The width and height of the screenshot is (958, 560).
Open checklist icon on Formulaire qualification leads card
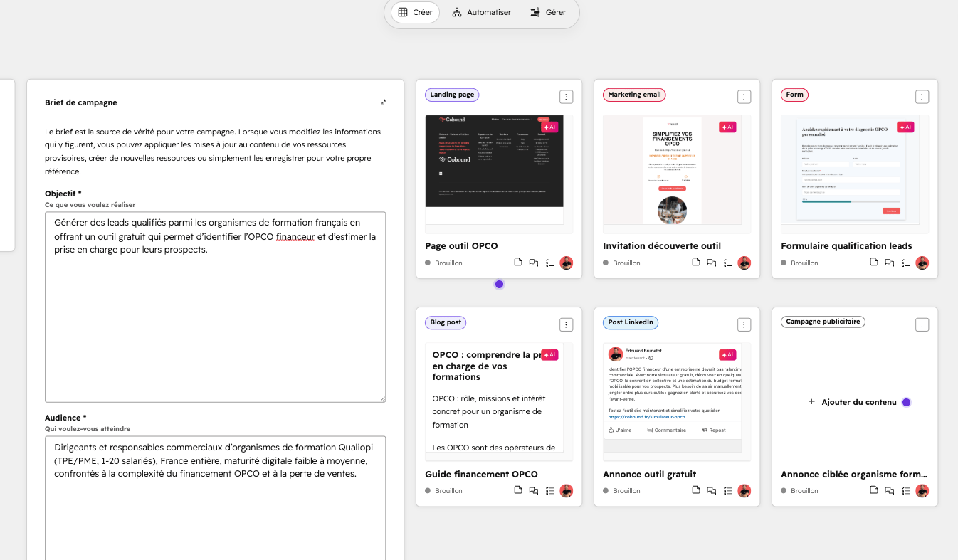[x=906, y=263]
